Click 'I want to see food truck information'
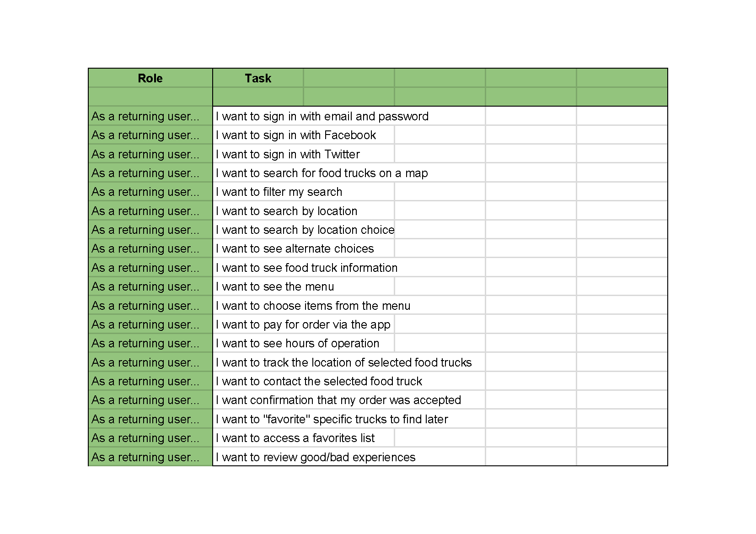The image size is (756, 534). coord(349,268)
